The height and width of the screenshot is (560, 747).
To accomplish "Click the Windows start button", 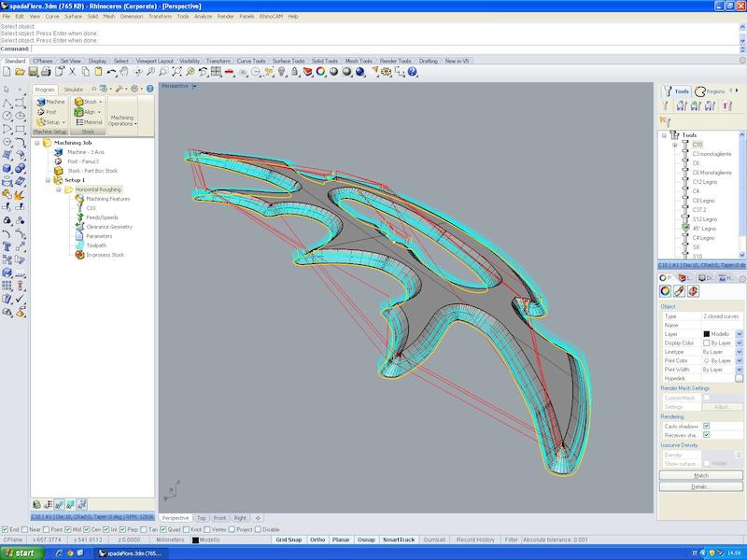I will [x=22, y=553].
